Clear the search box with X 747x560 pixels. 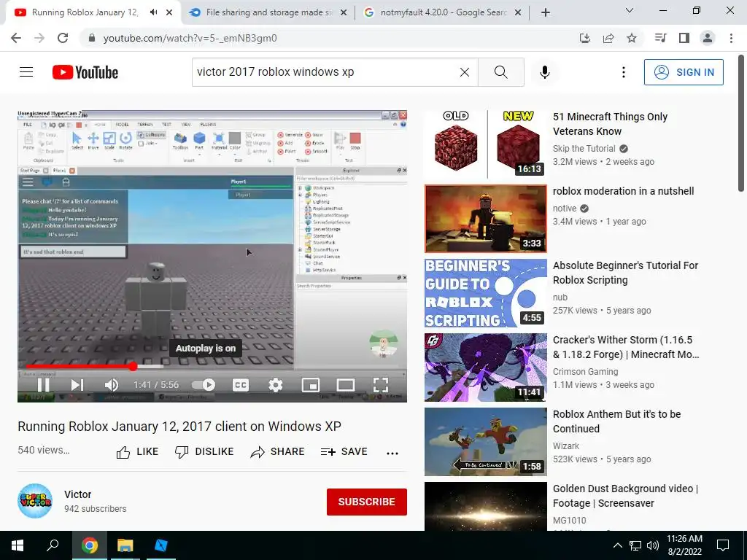465,72
